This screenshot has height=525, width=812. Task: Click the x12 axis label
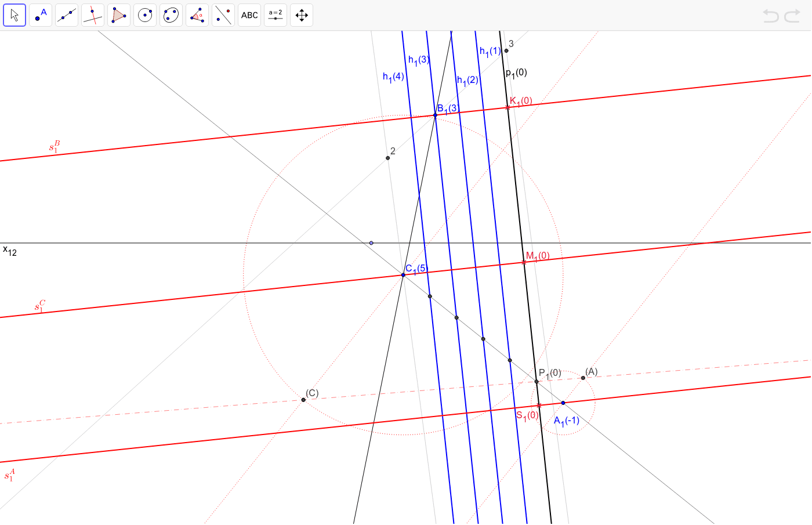[10, 251]
